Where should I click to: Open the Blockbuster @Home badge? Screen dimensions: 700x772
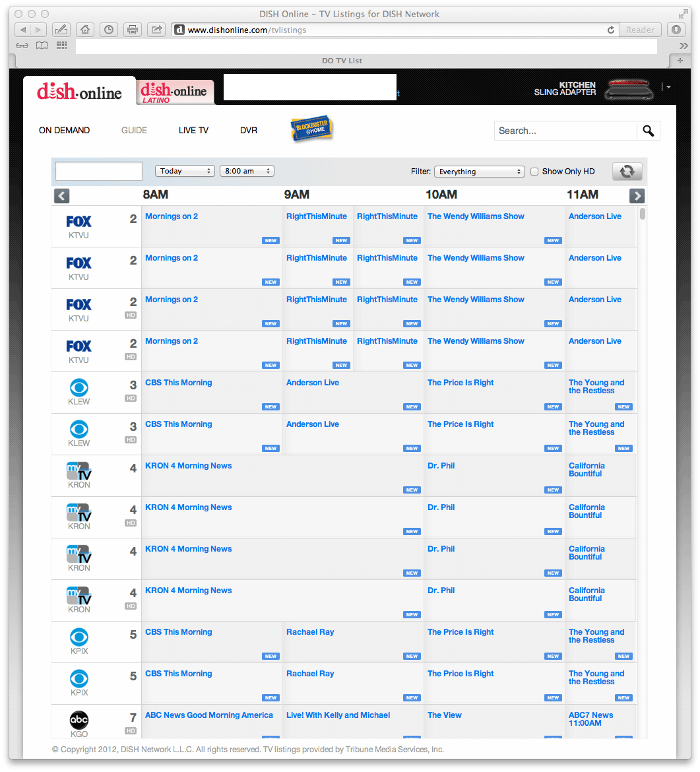pos(312,129)
